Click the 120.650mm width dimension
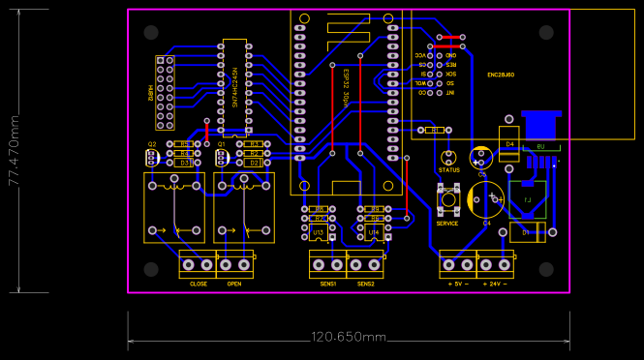Image resolution: width=644 pixels, height=360 pixels. click(x=349, y=337)
